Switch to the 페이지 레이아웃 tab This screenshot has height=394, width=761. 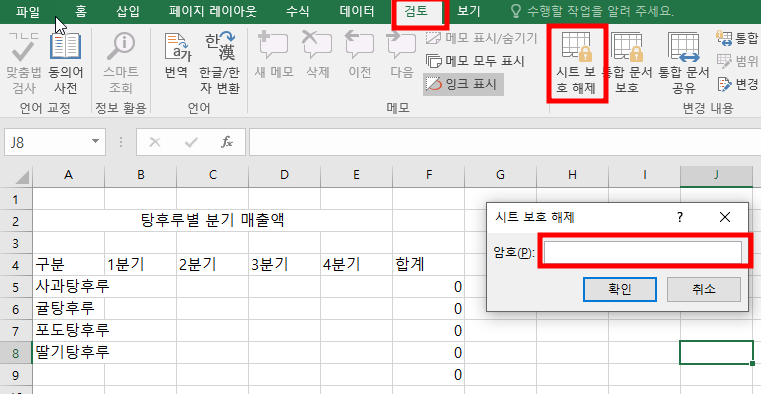coord(213,12)
